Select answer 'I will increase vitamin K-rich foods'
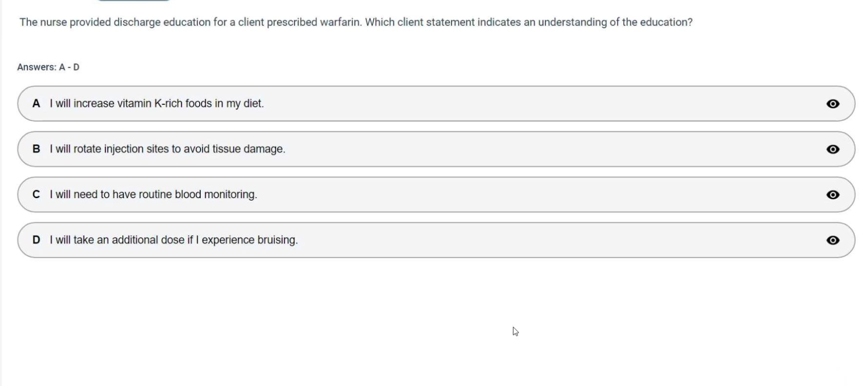Image resolution: width=868 pixels, height=386 pixels. [x=156, y=103]
